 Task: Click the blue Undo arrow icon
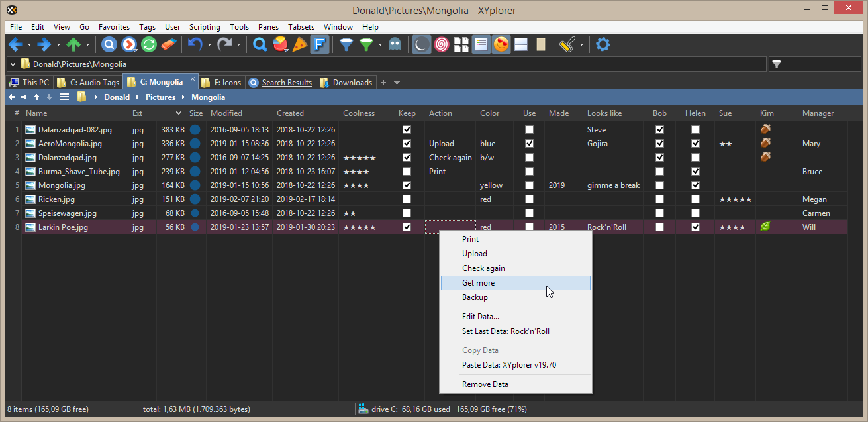(195, 45)
